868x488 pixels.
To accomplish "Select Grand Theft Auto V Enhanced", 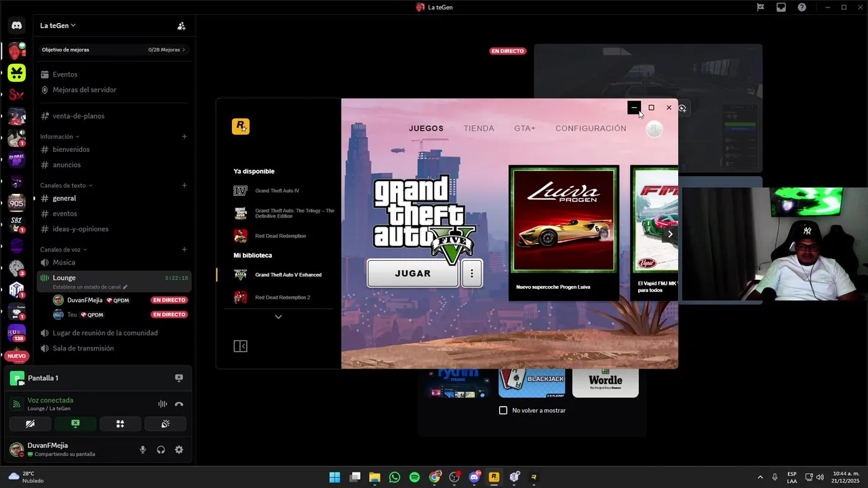I will coord(278,275).
